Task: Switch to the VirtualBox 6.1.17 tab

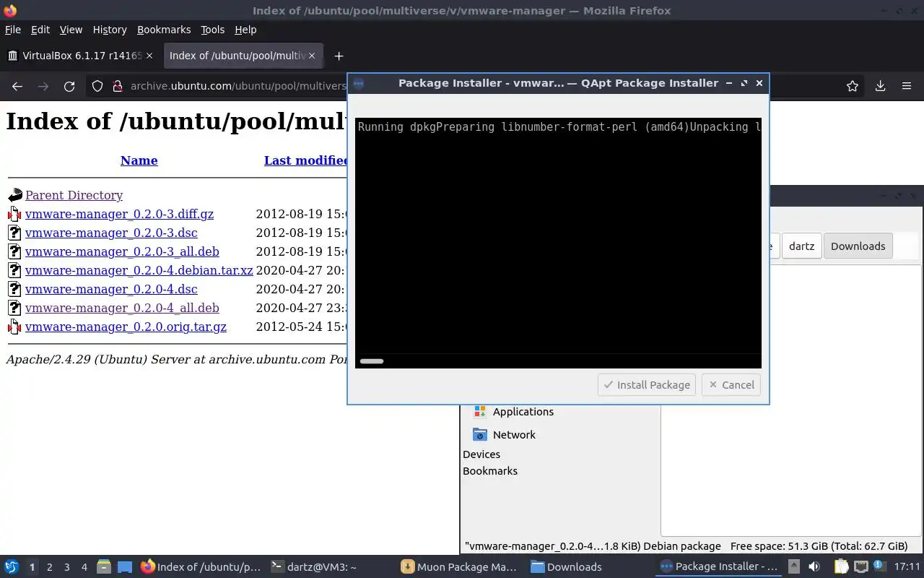Action: 79,56
